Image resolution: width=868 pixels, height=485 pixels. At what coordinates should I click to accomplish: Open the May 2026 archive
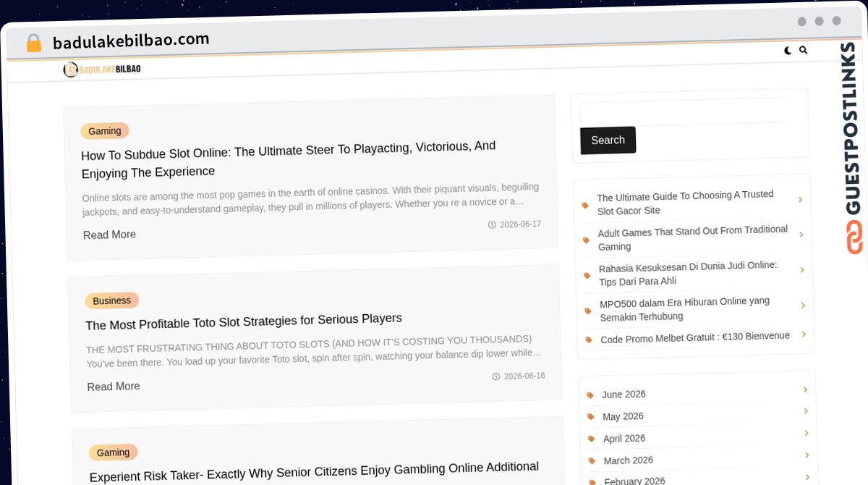click(623, 416)
